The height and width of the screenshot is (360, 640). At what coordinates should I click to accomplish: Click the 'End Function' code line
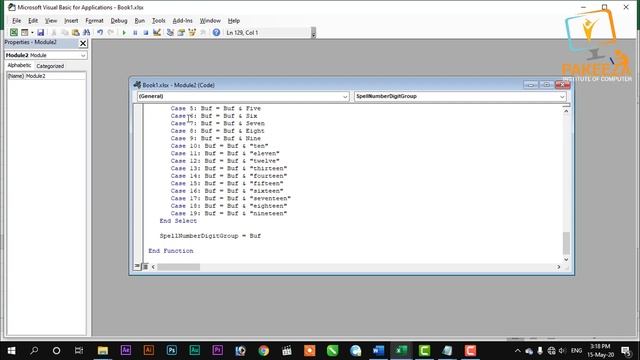[171, 251]
